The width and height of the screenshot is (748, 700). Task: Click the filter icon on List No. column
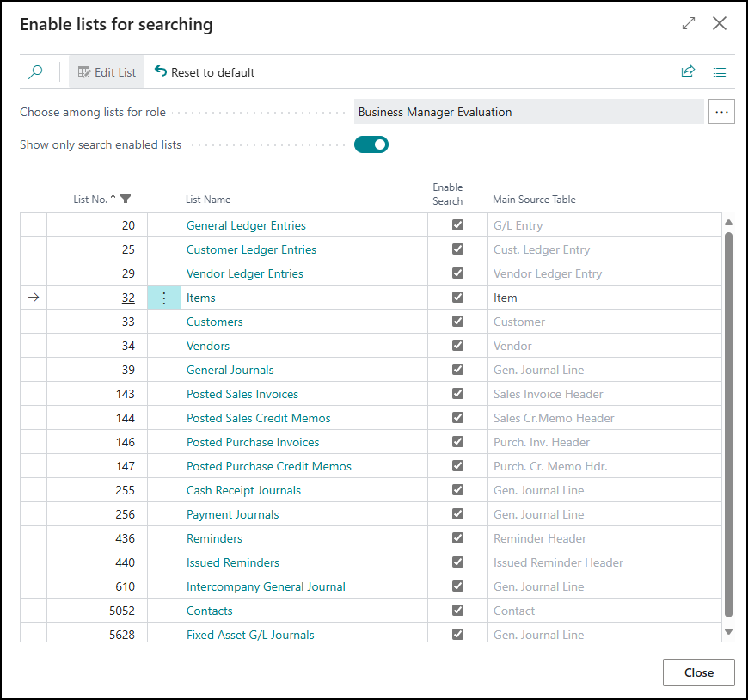pos(126,199)
